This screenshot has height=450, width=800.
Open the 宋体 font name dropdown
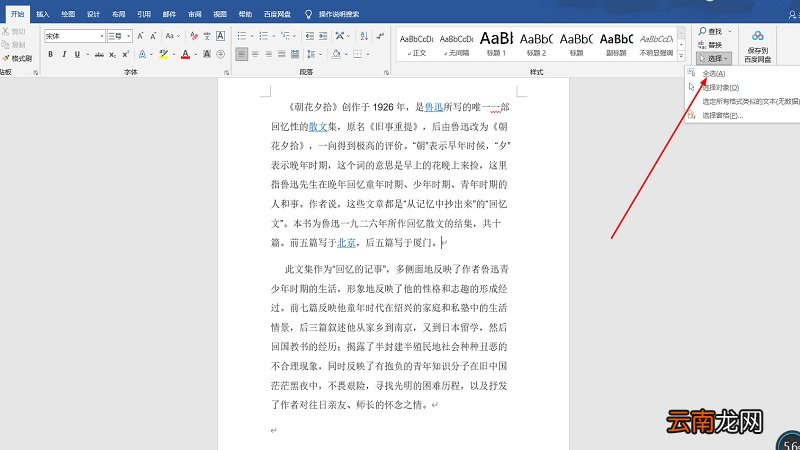coord(102,36)
